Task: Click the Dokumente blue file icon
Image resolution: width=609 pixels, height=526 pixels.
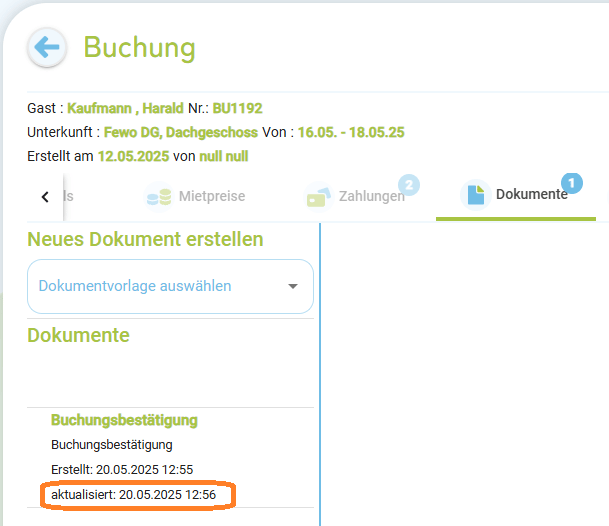Action: (x=475, y=195)
